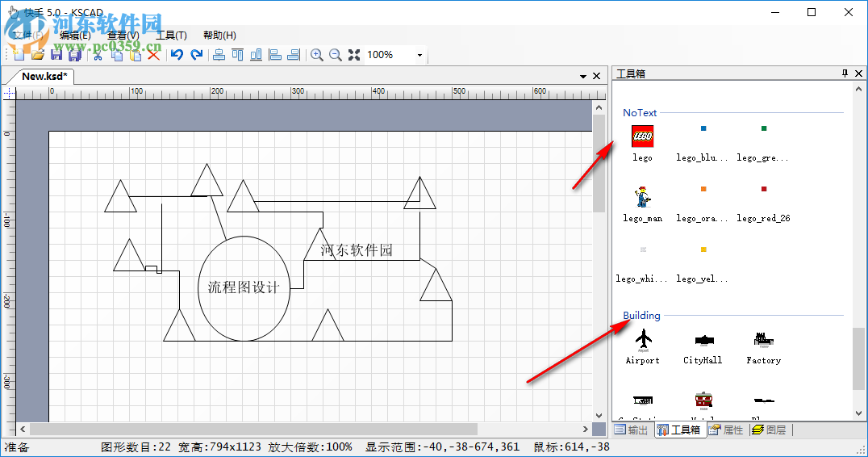Zoom out with the magnifier minus icon
Image resolution: width=868 pixels, height=457 pixels.
click(336, 54)
